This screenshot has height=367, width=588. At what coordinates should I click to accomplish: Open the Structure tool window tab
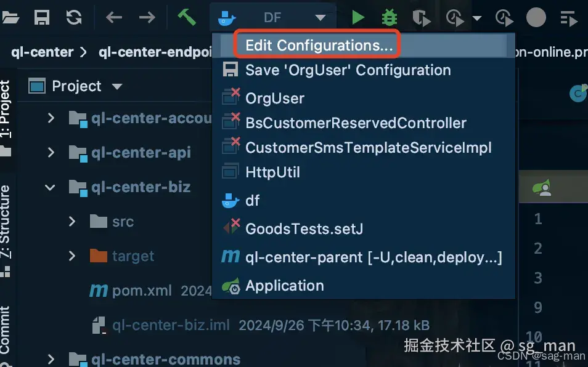tap(6, 223)
